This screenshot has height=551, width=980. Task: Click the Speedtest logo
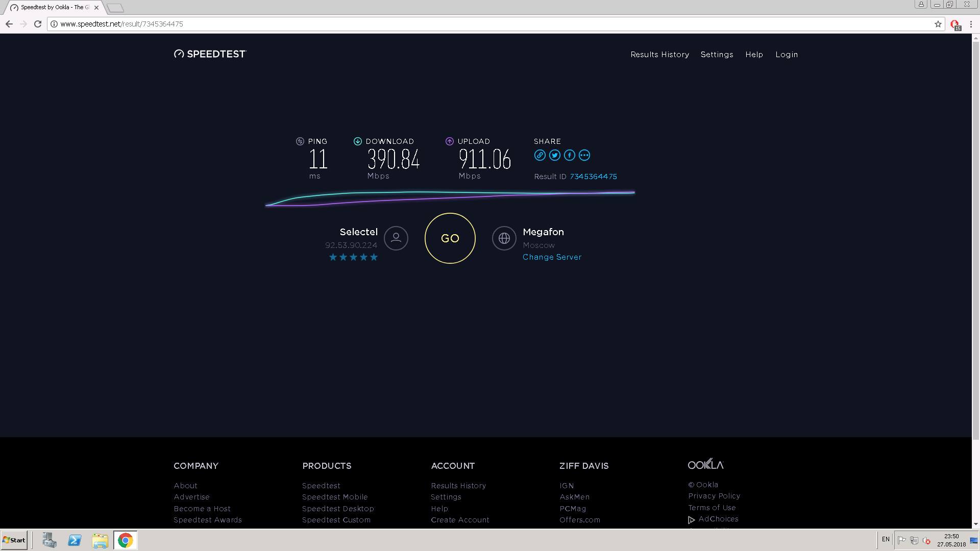pos(210,54)
